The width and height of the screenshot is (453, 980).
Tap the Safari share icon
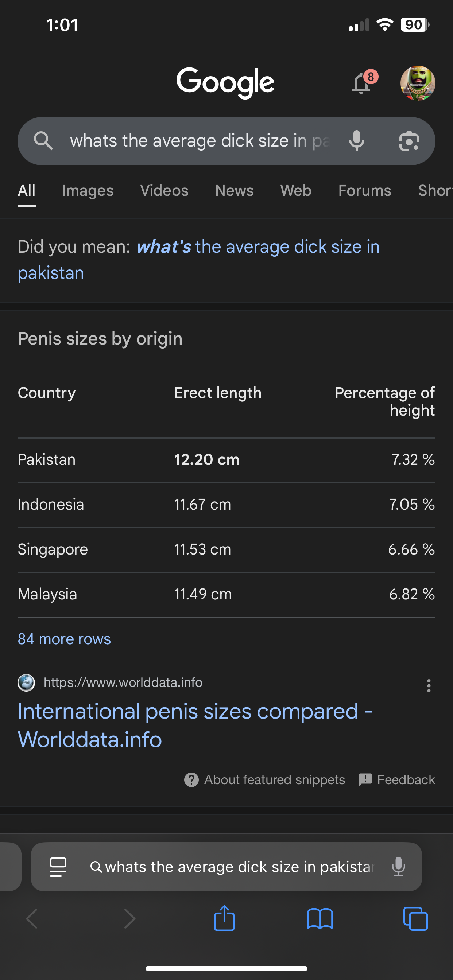click(x=224, y=918)
